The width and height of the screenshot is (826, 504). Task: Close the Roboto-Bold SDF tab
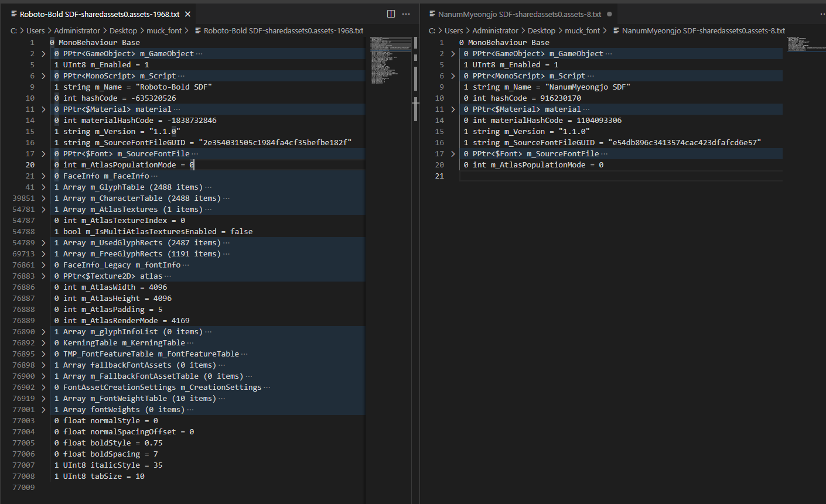pyautogui.click(x=187, y=14)
